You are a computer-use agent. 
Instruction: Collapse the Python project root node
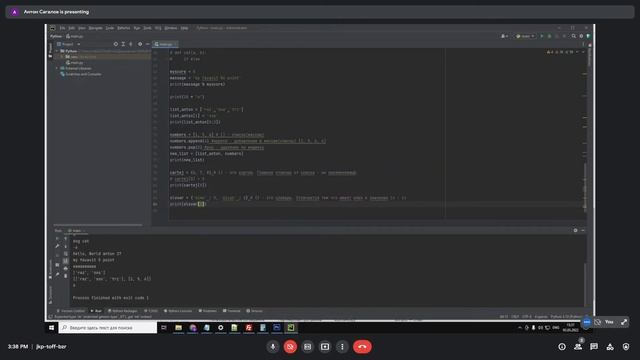[x=57, y=51]
